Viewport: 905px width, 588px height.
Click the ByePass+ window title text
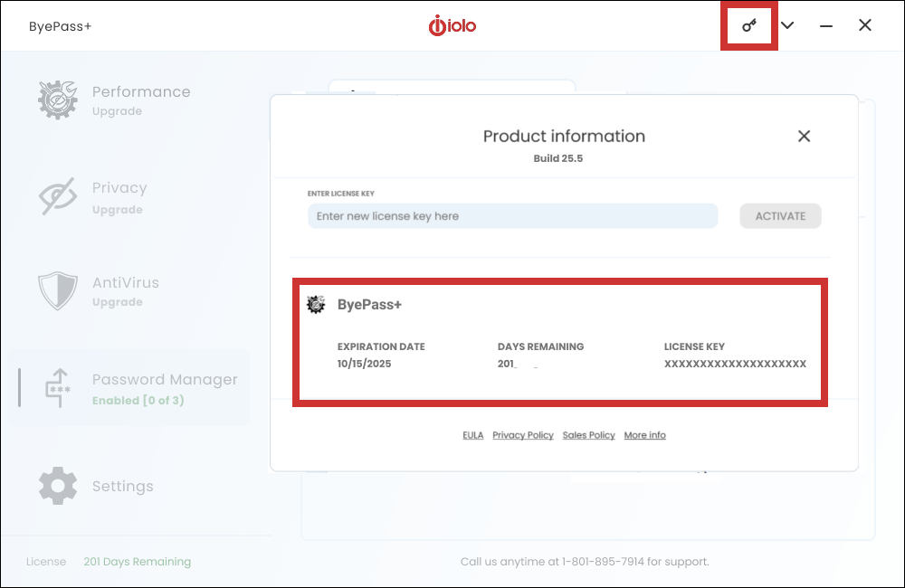pyautogui.click(x=60, y=26)
